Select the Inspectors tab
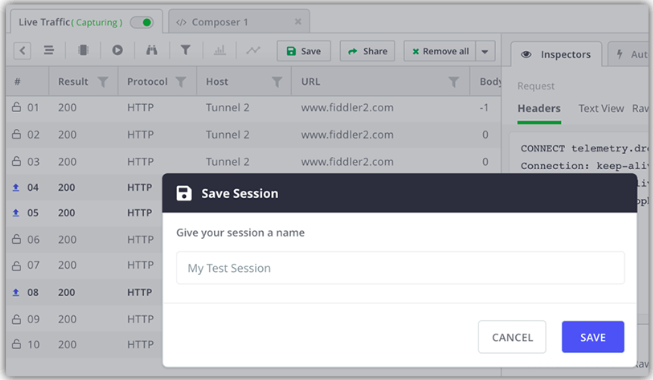The height and width of the screenshot is (380, 653). (x=556, y=54)
